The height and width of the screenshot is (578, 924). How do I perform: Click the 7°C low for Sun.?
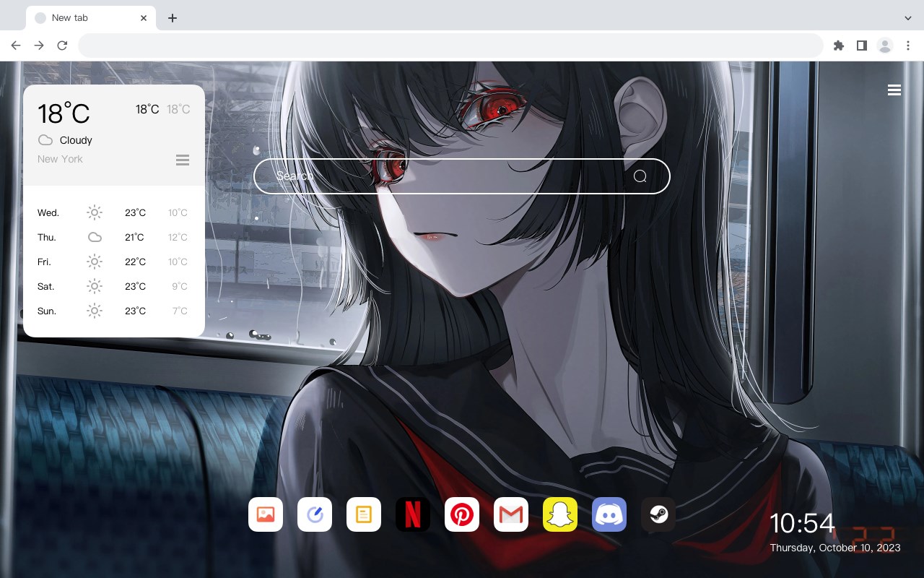(180, 311)
